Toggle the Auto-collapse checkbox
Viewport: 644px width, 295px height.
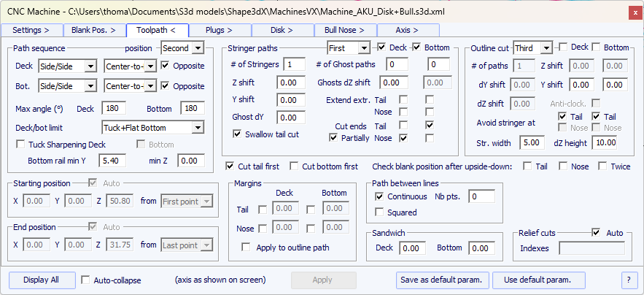86,280
